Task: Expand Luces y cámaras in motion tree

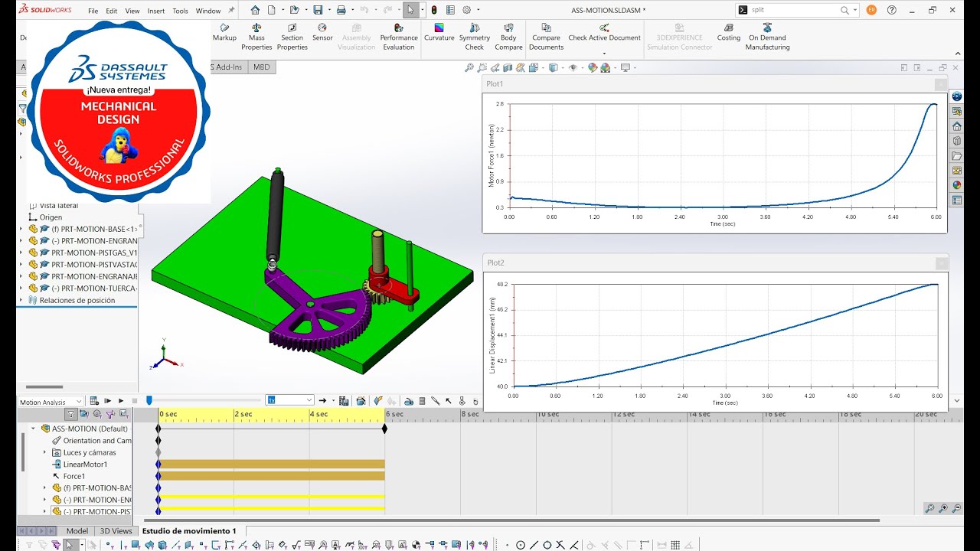Action: [44, 452]
